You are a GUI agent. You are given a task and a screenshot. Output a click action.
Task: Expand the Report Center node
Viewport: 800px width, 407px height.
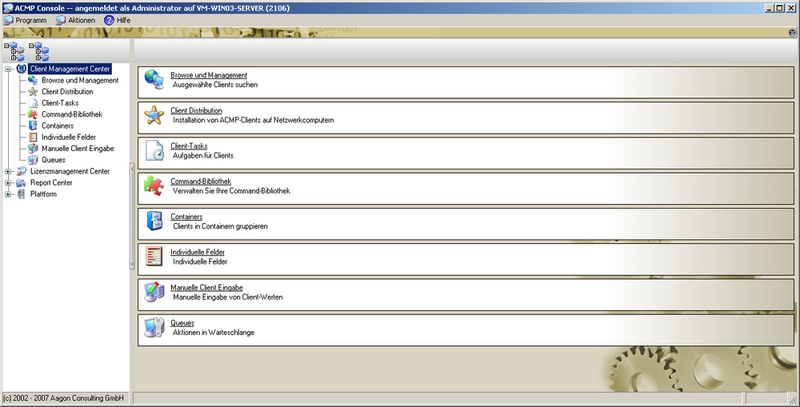click(8, 183)
